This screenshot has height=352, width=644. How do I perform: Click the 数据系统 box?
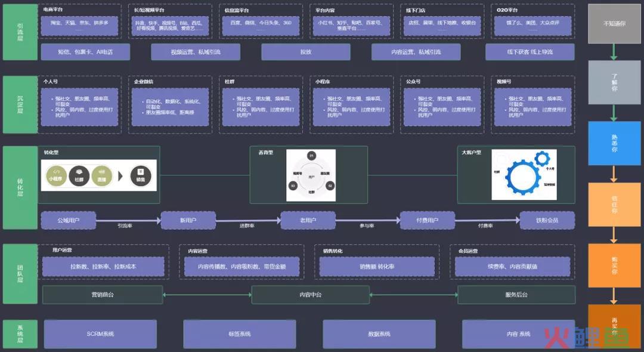pyautogui.click(x=379, y=334)
